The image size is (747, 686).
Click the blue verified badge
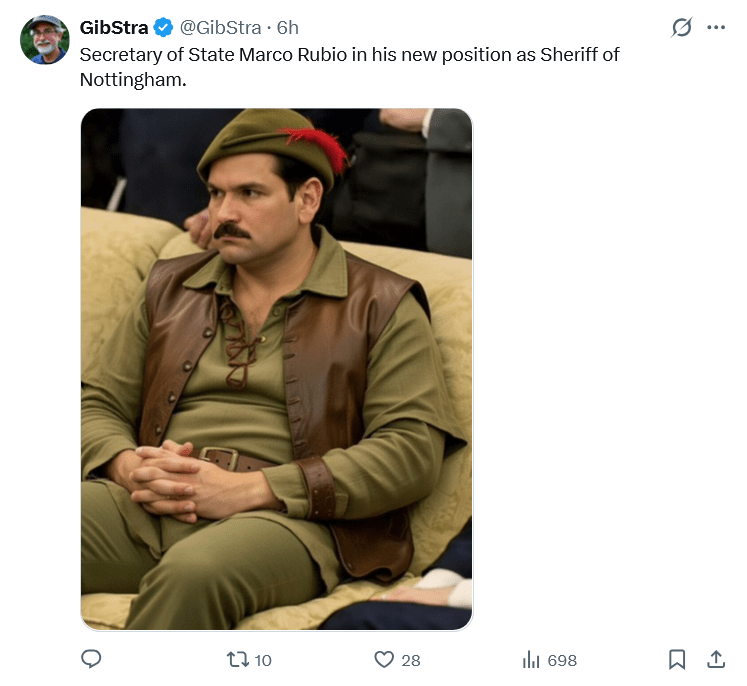[164, 27]
